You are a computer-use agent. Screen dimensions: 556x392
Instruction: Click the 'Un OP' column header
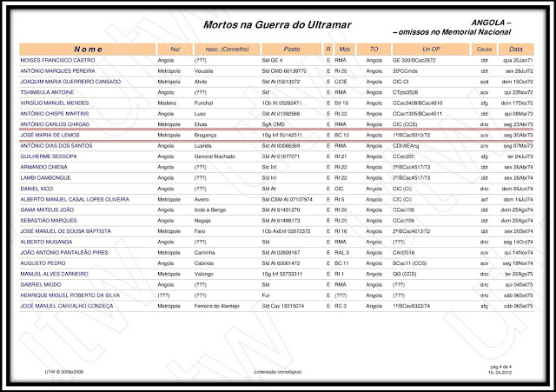point(431,49)
